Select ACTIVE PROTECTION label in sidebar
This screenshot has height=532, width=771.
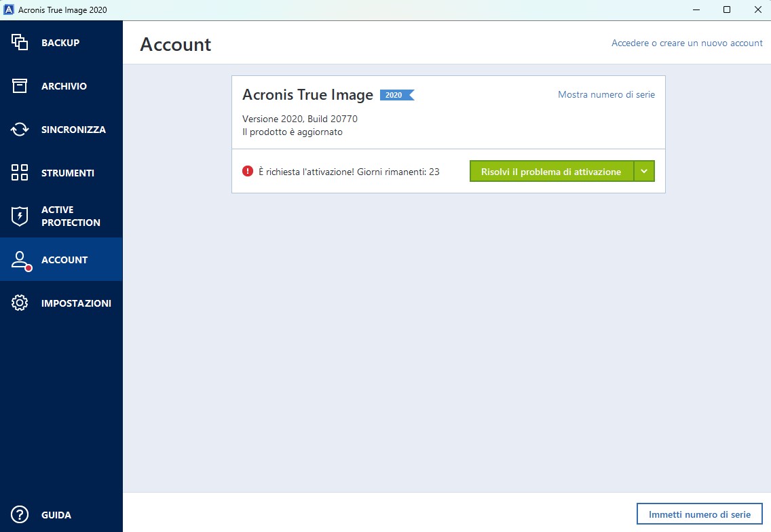tap(71, 216)
